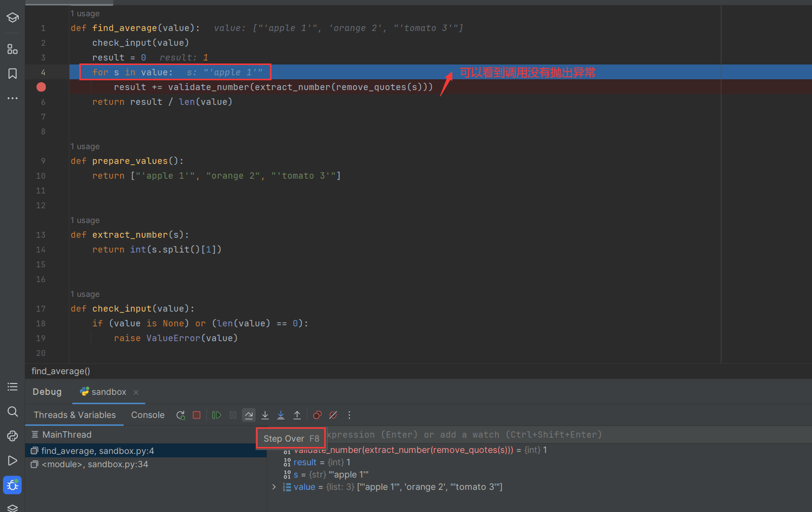Click the Step Into arrow icon

coord(265,415)
